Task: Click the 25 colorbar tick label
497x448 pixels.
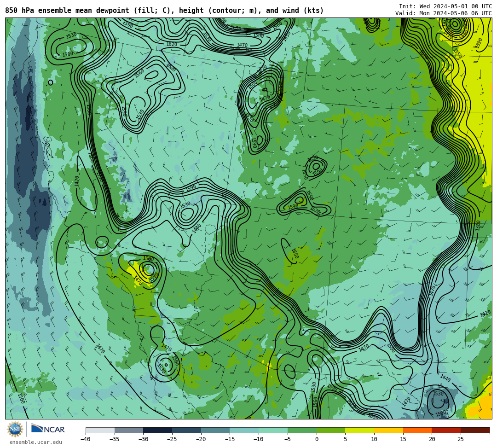Action: pyautogui.click(x=461, y=439)
